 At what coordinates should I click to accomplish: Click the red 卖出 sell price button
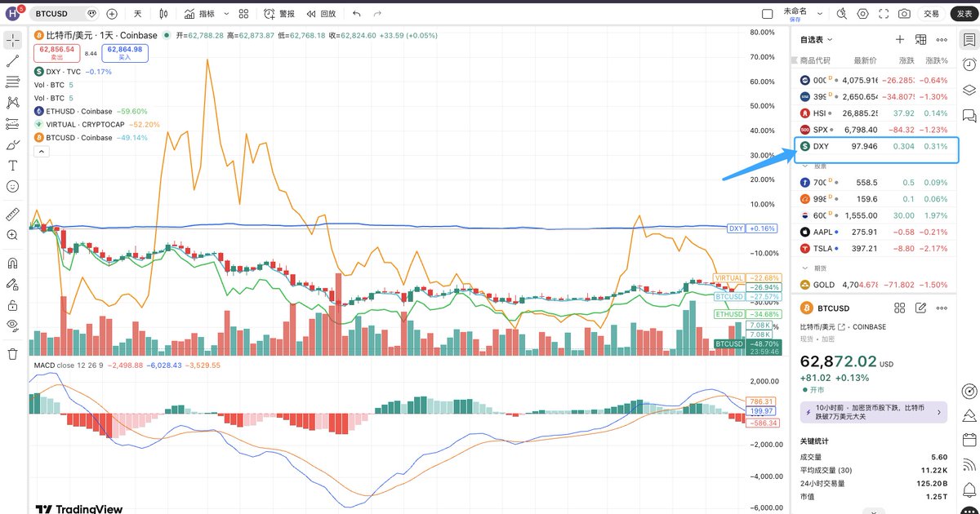pyautogui.click(x=56, y=53)
